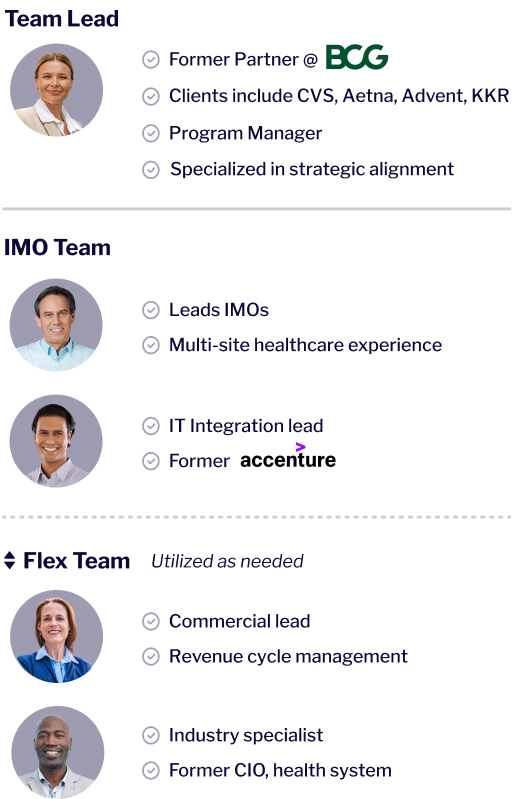The image size is (512, 799).
Task: Click the check icon next to Commercial lead
Action: (x=151, y=621)
